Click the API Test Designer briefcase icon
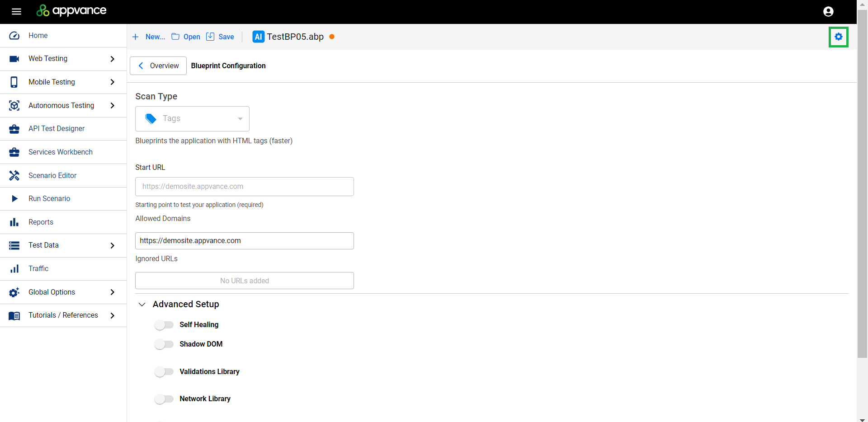The width and height of the screenshot is (868, 422). tap(14, 129)
